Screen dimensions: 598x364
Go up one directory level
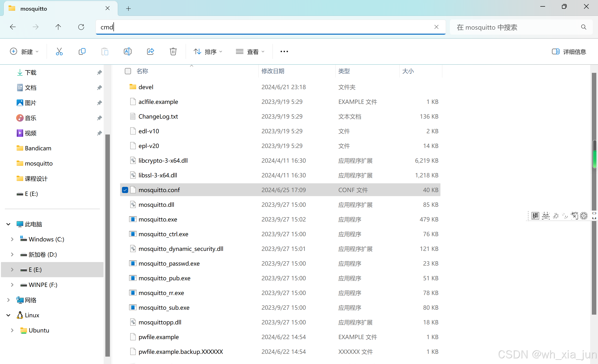click(58, 27)
